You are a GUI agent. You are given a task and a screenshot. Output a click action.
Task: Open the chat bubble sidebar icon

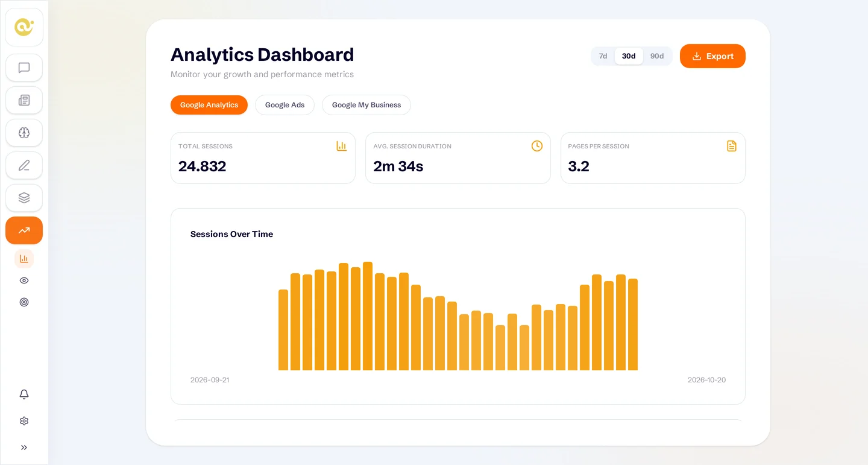24,68
